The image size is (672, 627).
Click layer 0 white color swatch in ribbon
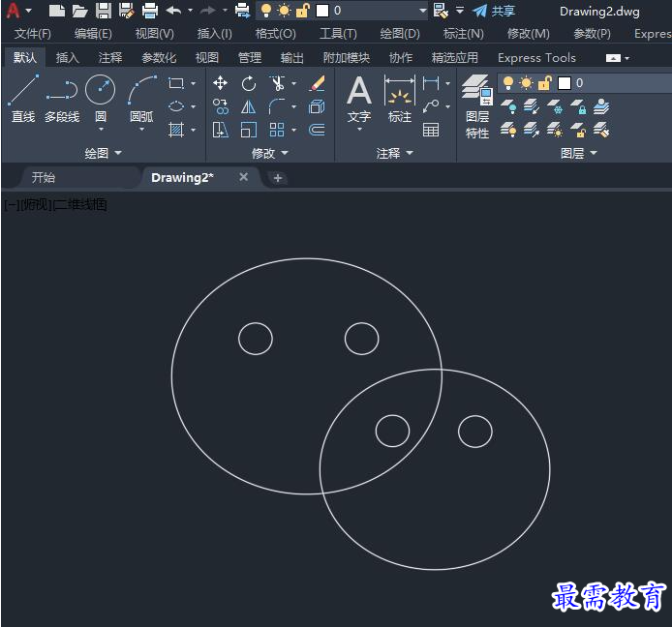565,83
